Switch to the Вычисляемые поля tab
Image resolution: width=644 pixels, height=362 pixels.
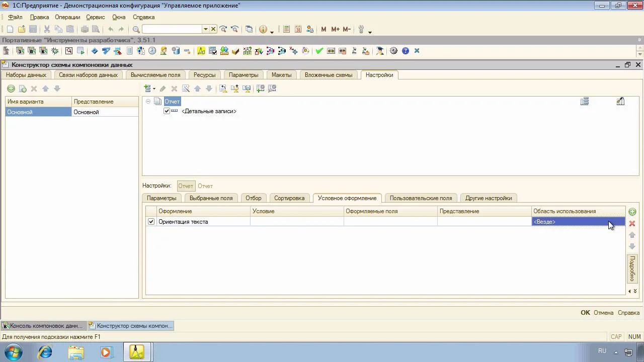pos(155,75)
